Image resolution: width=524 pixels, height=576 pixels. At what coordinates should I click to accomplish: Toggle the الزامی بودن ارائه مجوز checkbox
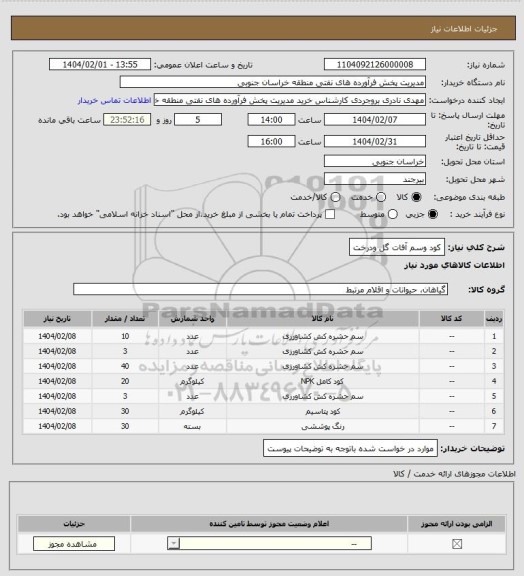[457, 544]
